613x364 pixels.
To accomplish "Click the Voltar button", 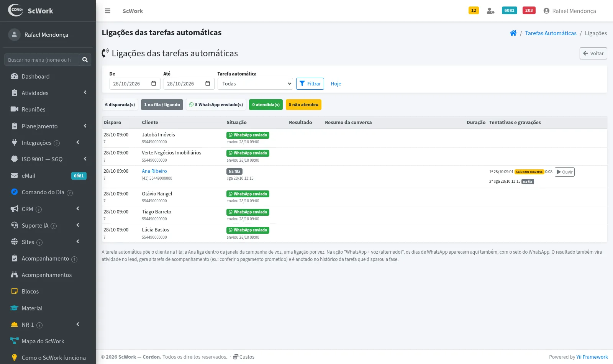I will (593, 53).
